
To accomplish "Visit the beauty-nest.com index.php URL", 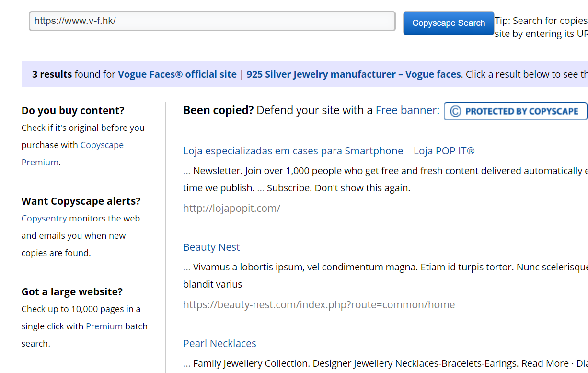I will (319, 304).
